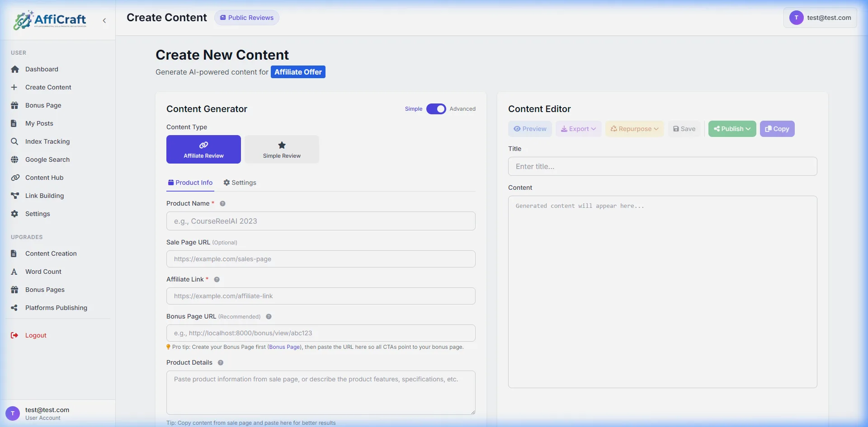Click the Public Reviews button
Screen dimensions: 868x427
[246, 17]
